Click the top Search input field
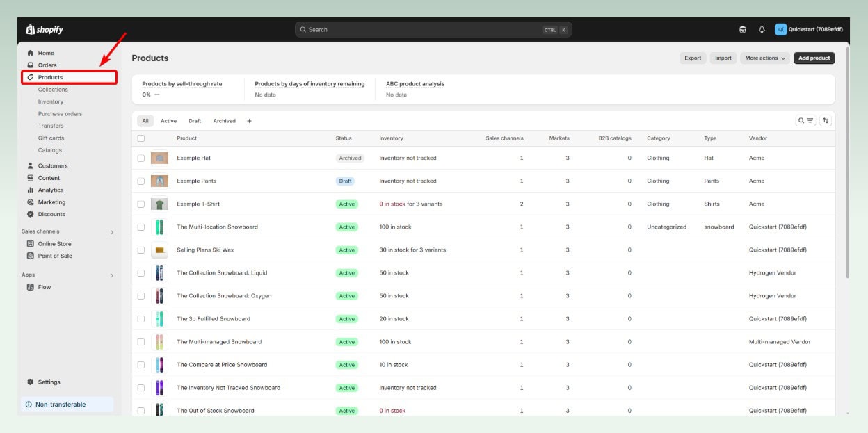 coord(433,30)
